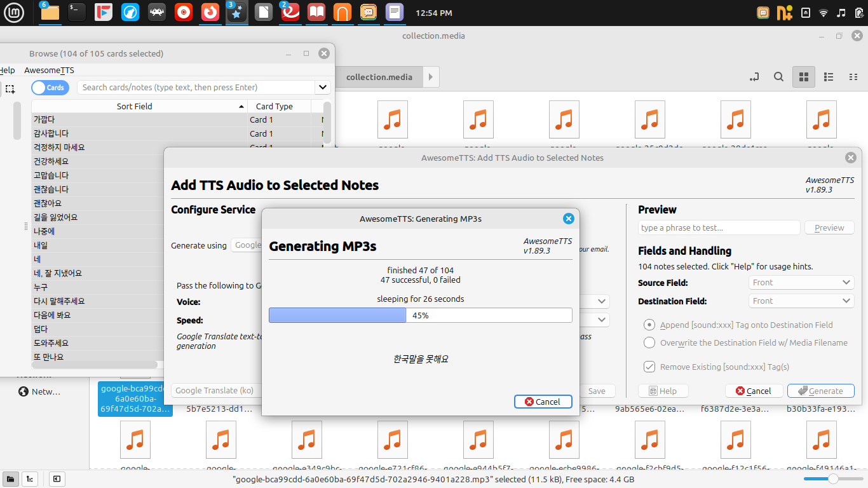Adjust the file manager zoom slider
This screenshot has height=488, width=868.
click(833, 478)
